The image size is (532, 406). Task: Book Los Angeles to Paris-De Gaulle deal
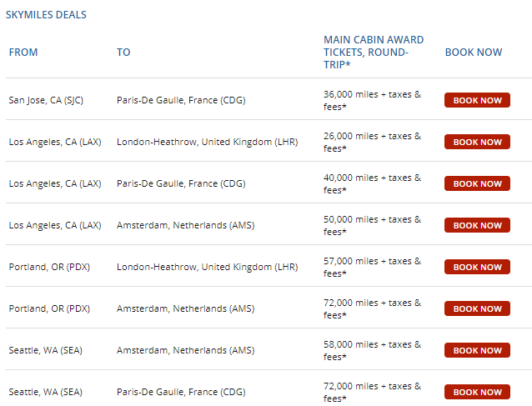coord(477,183)
